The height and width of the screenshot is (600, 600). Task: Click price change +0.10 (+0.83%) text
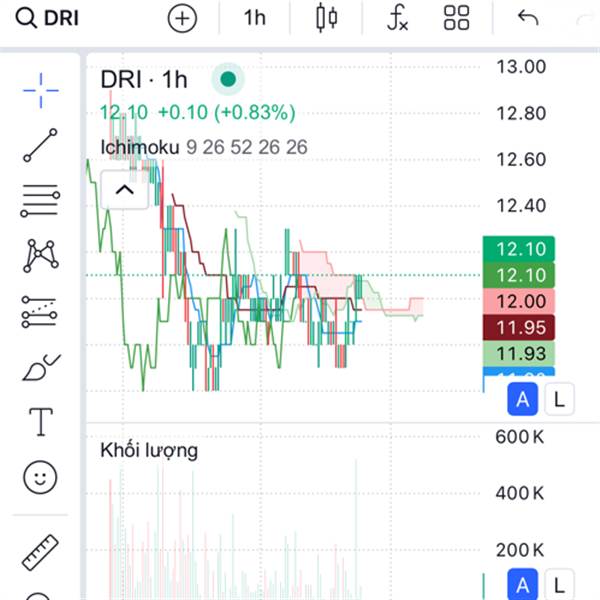(x=227, y=112)
